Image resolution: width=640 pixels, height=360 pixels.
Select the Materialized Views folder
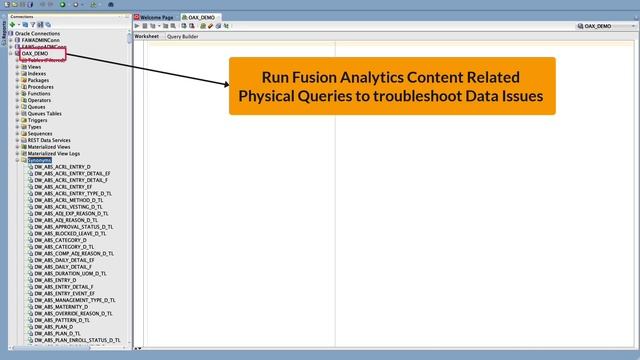[x=49, y=147]
